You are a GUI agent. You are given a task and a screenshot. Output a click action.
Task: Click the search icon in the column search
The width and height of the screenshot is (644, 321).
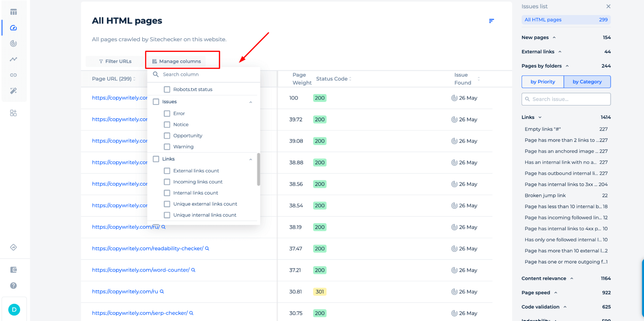[156, 74]
